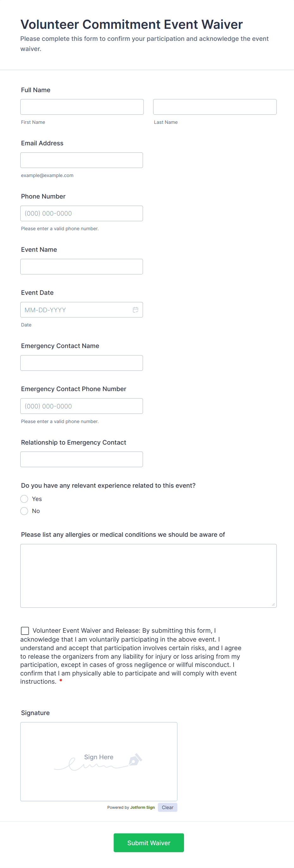Select the Event Name input box
The height and width of the screenshot is (868, 294).
point(82,267)
